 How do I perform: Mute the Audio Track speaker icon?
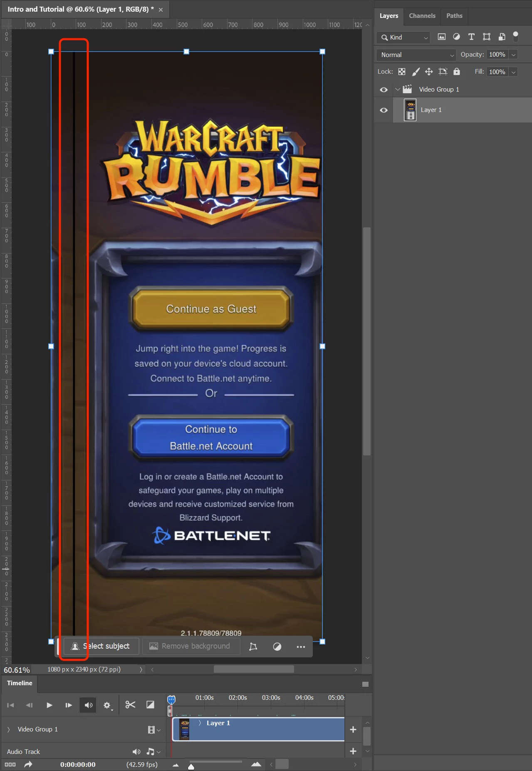[x=136, y=752]
